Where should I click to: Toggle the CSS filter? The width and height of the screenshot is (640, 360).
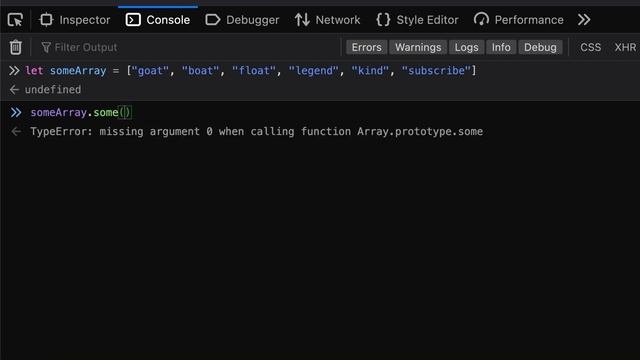tap(590, 47)
